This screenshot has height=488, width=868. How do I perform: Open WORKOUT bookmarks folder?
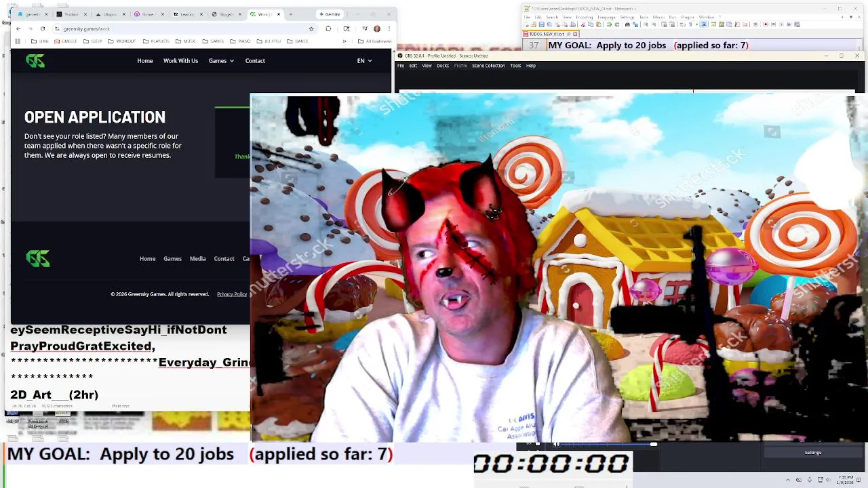[x=121, y=41]
